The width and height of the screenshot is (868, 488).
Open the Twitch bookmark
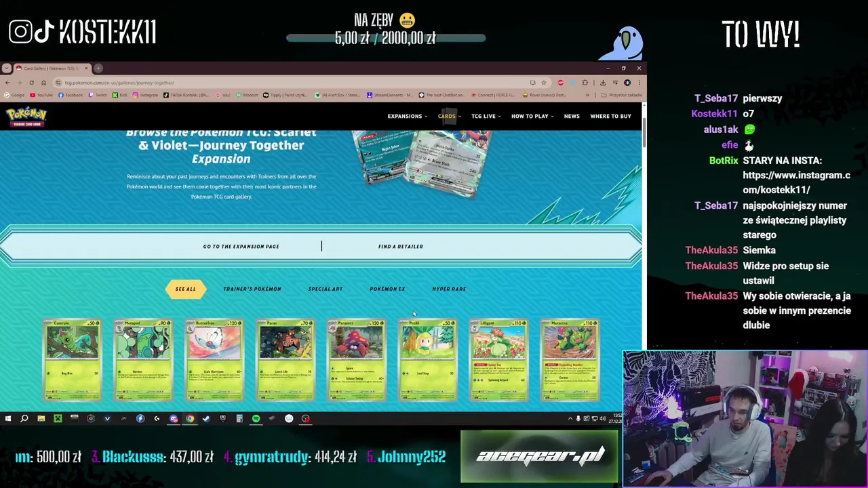[x=98, y=95]
